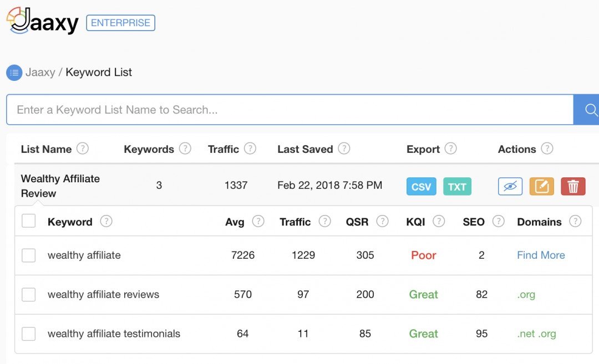
Task: Click the Traffic value 1229
Action: (x=303, y=255)
